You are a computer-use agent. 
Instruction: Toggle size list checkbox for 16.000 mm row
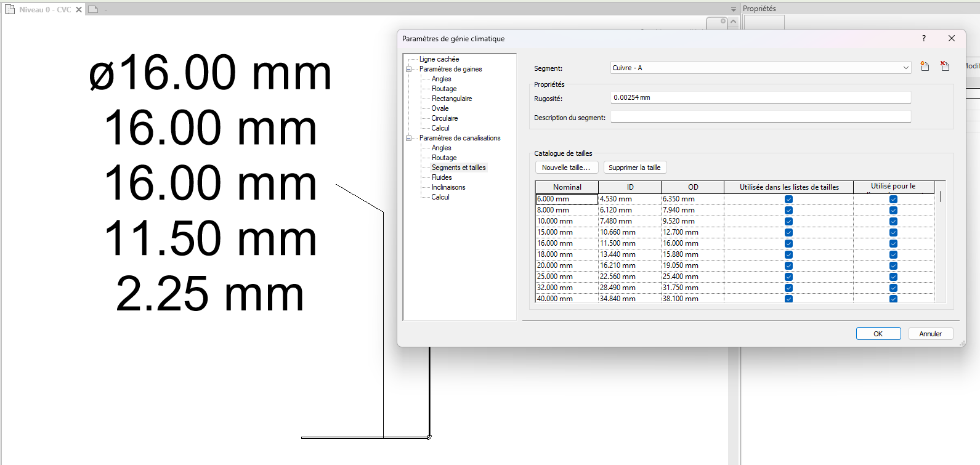pos(788,244)
